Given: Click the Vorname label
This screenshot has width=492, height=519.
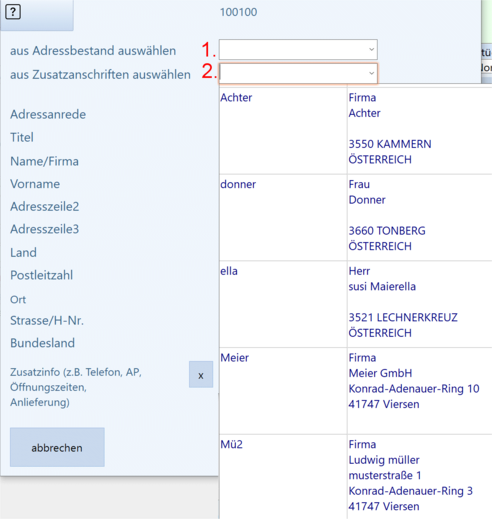Looking at the screenshot, I should coord(35,184).
